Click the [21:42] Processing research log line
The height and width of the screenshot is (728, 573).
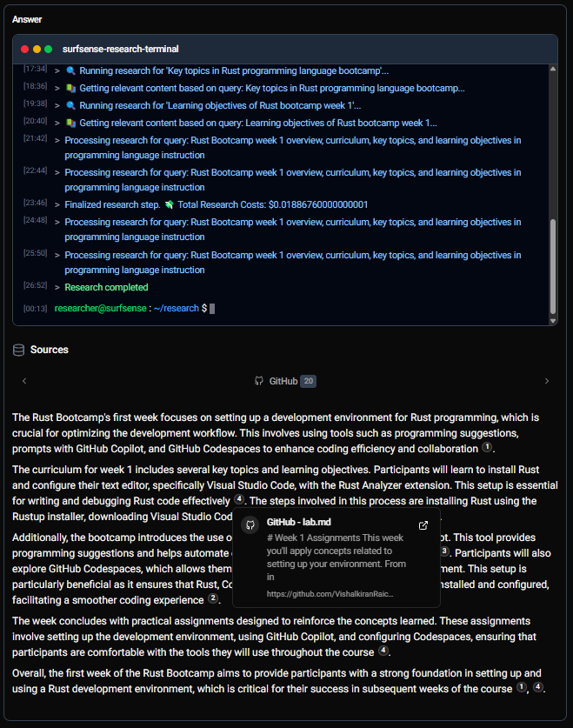pyautogui.click(x=293, y=148)
